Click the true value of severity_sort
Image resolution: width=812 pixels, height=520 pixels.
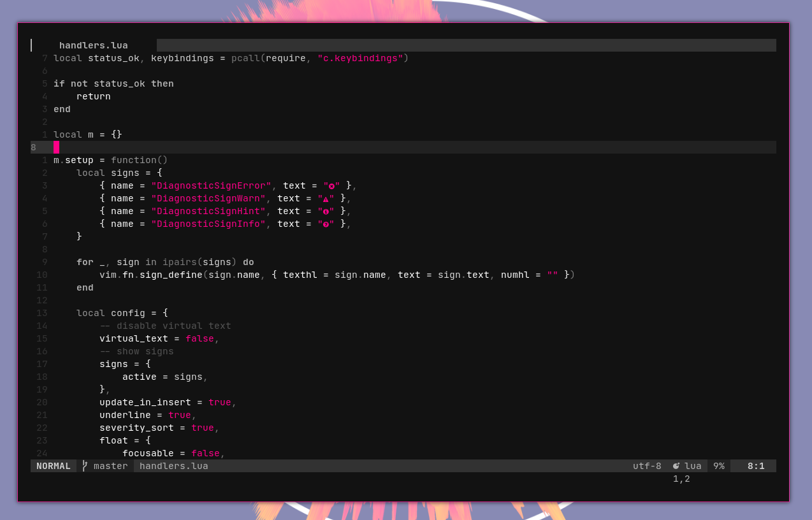click(202, 428)
